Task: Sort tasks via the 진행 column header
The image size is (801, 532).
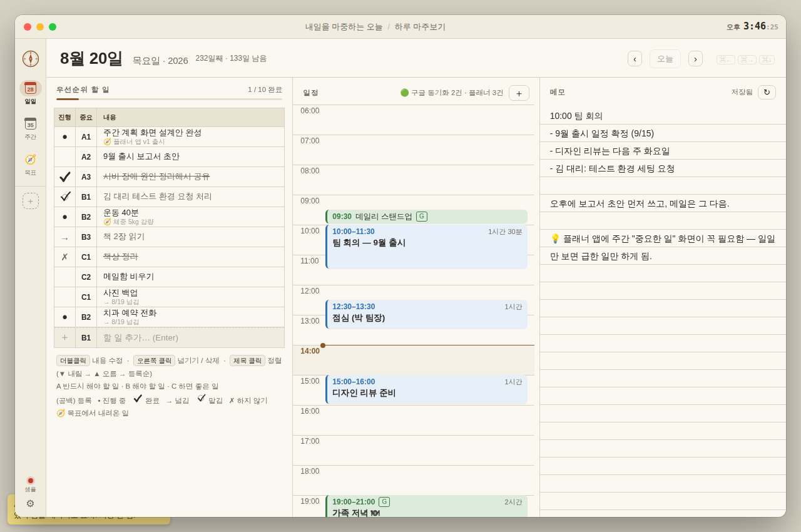Action: point(64,118)
